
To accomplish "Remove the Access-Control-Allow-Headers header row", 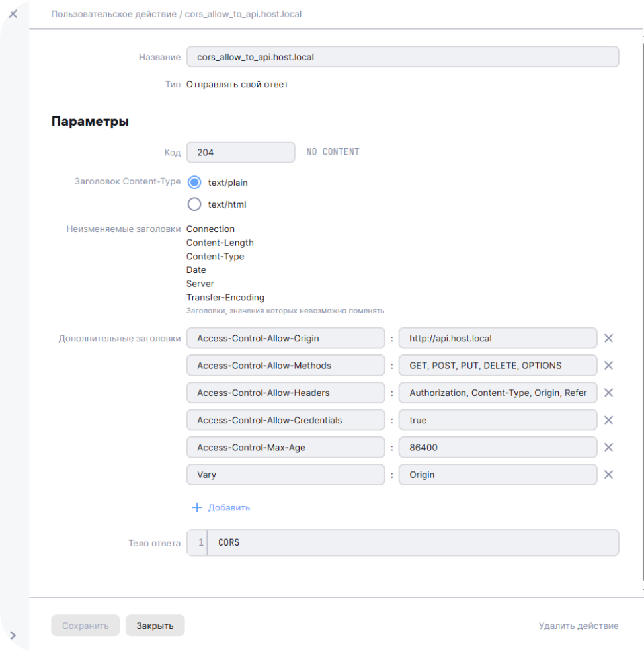I will (608, 393).
